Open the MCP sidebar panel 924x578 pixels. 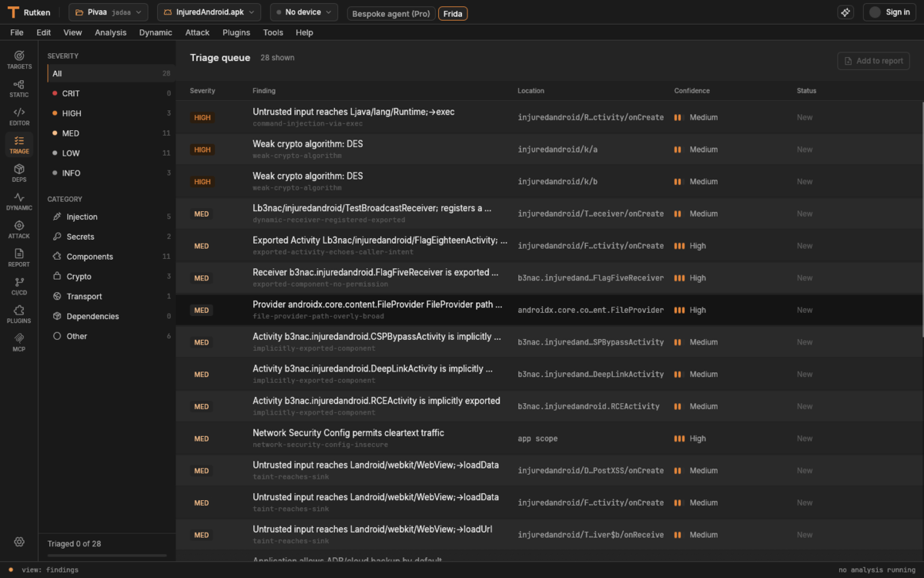click(19, 343)
